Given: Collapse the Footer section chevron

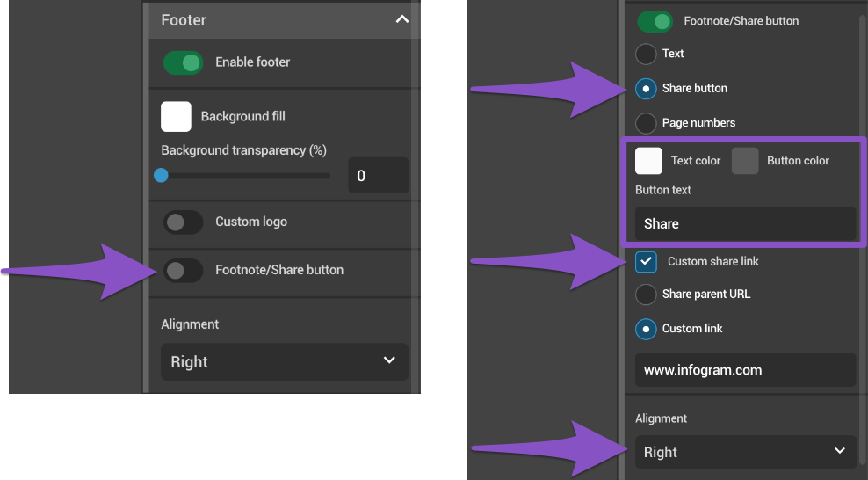Looking at the screenshot, I should pos(401,19).
